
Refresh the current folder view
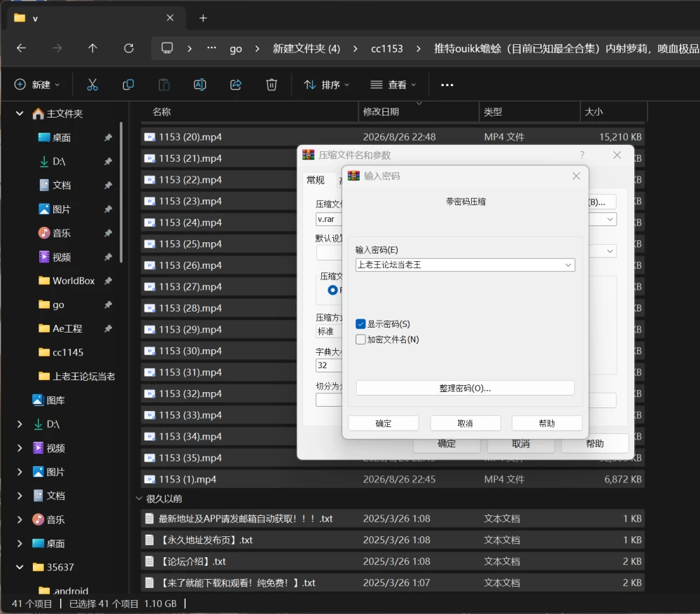click(x=129, y=48)
